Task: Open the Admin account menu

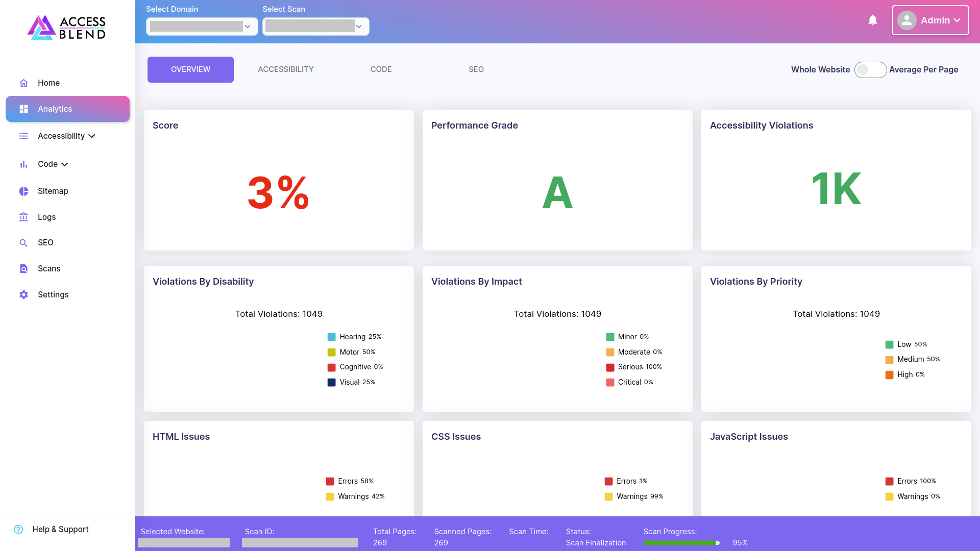Action: (930, 20)
